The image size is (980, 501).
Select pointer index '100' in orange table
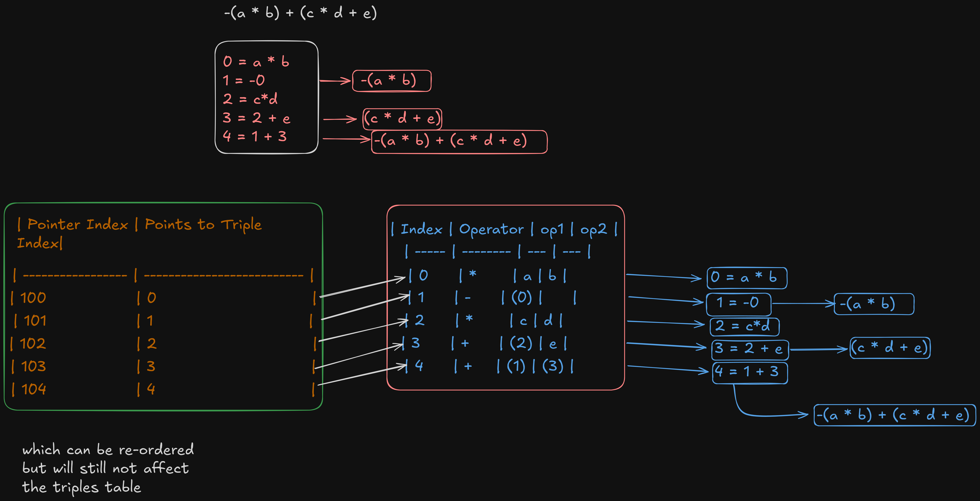coord(33,298)
